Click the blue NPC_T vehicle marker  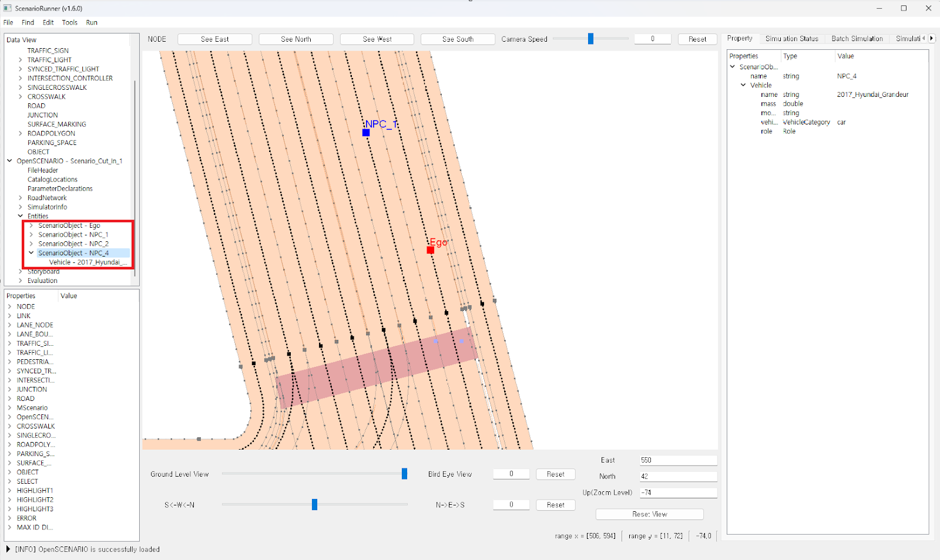tap(366, 133)
